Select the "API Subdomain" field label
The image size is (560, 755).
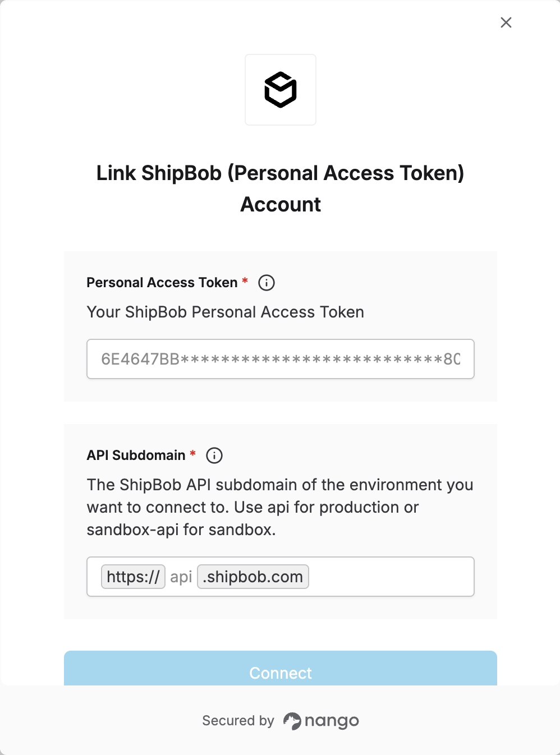pos(136,455)
